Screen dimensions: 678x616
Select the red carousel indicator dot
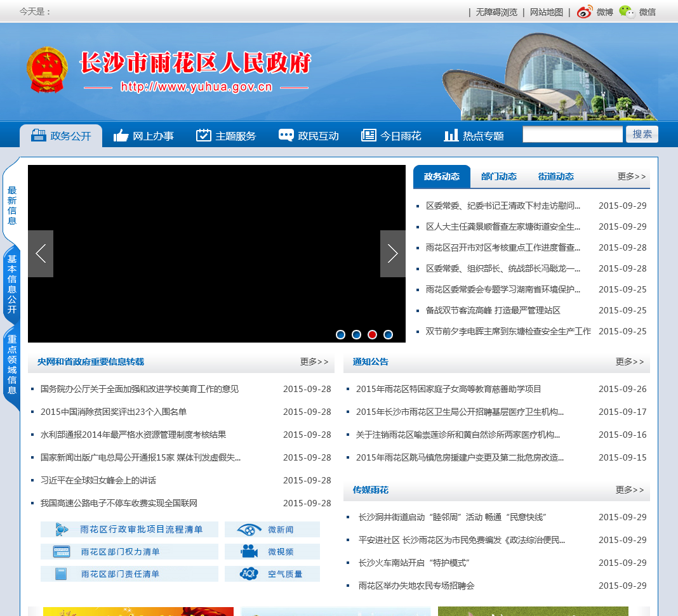373,334
